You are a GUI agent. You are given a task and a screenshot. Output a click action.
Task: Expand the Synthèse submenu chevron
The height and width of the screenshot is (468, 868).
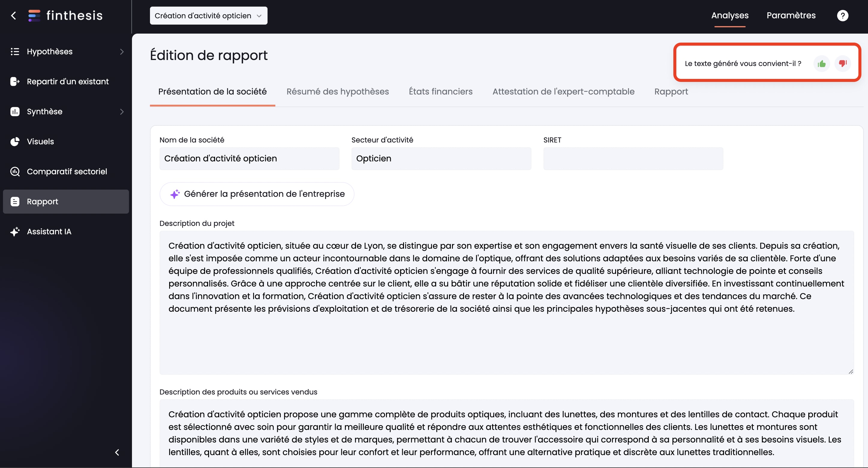[x=122, y=112]
